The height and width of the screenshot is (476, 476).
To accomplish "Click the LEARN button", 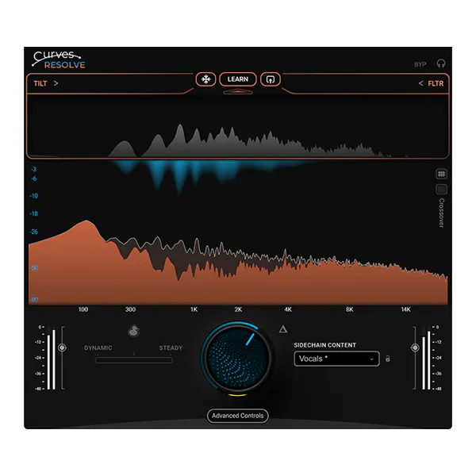I will click(238, 79).
